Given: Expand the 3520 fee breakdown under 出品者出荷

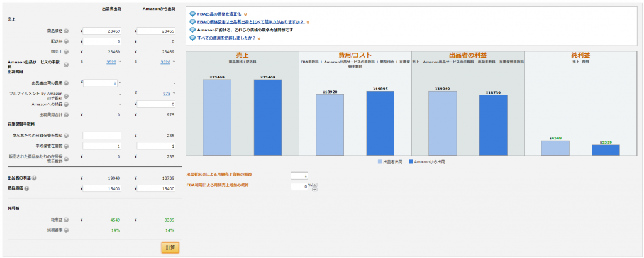Looking at the screenshot, I should [119, 62].
